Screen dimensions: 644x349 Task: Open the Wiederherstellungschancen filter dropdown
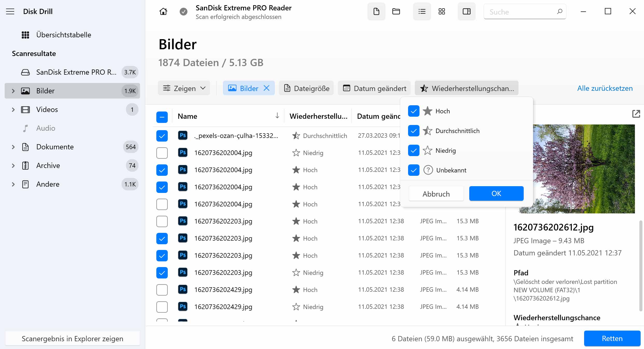pos(466,88)
